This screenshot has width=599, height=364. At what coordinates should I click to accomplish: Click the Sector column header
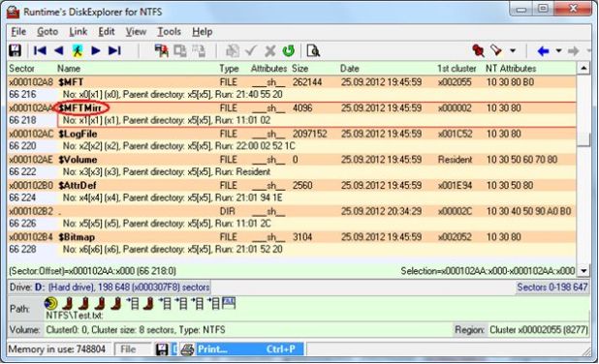(21, 69)
